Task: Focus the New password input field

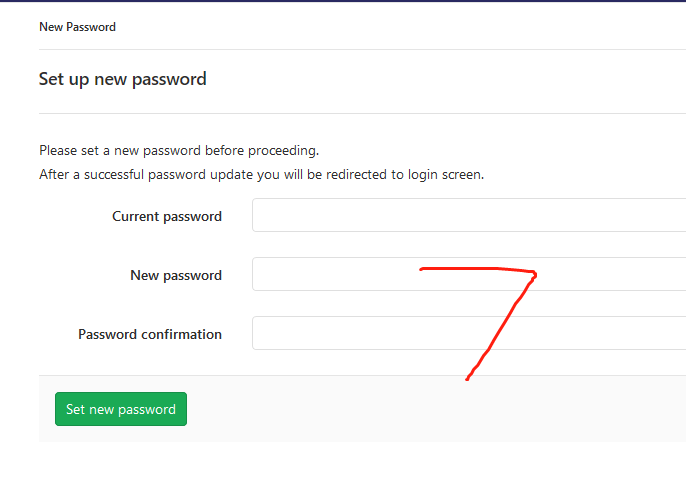Action: tap(469, 274)
